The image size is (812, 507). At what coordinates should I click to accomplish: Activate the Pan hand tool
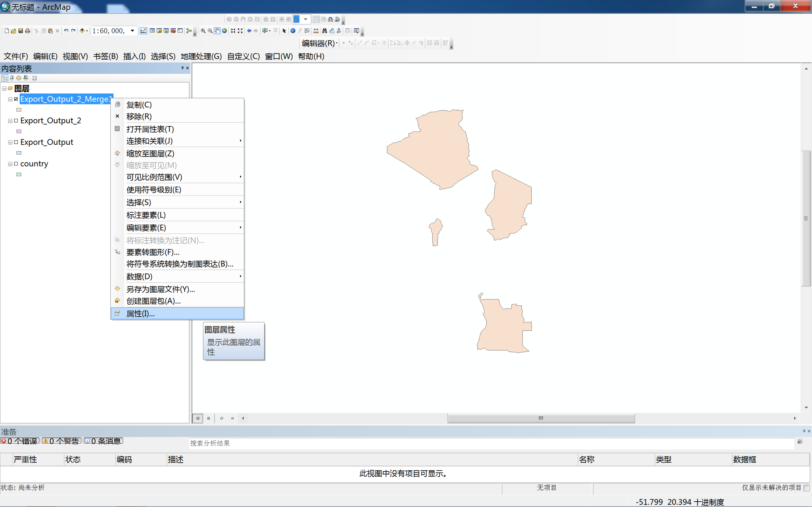point(217,31)
